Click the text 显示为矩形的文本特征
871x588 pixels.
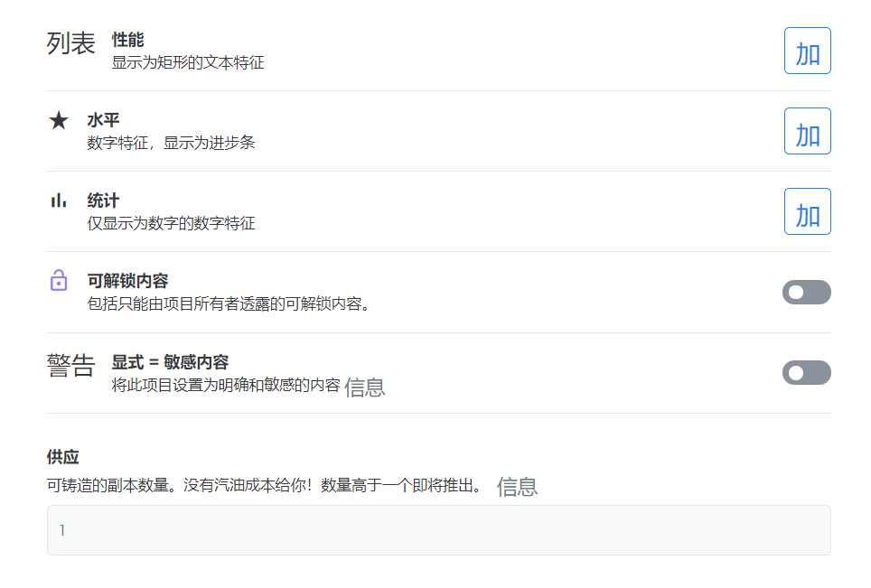click(x=188, y=62)
